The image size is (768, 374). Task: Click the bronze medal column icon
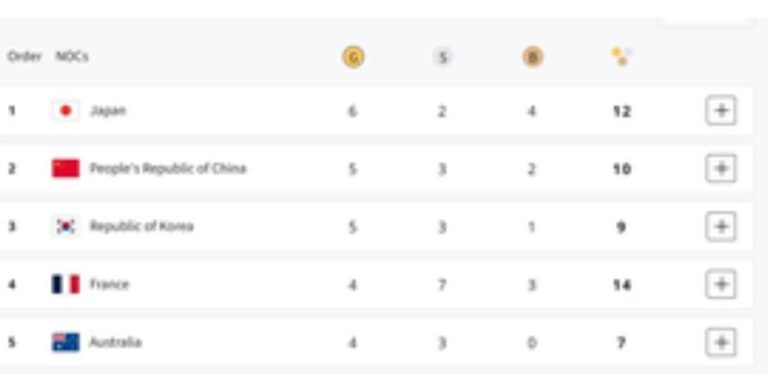(x=532, y=57)
